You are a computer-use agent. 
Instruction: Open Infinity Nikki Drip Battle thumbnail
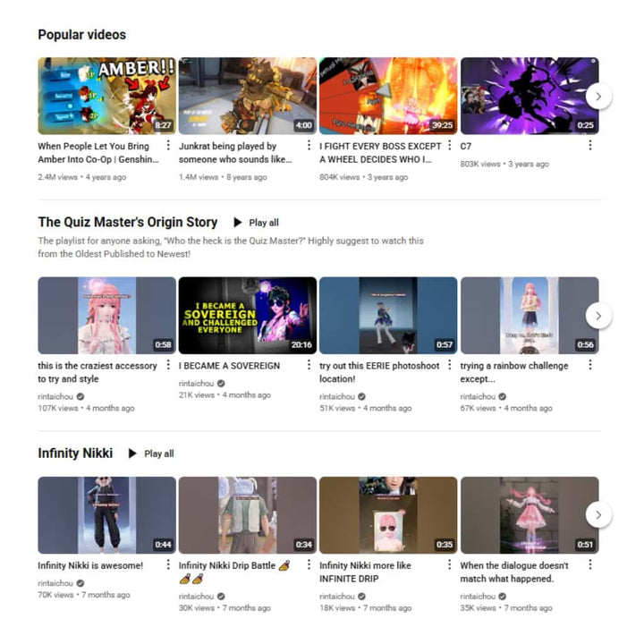(248, 515)
